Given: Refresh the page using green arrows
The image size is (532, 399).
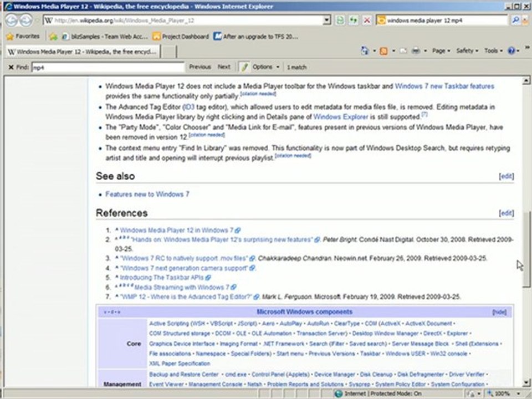Looking at the screenshot, I should tap(353, 21).
